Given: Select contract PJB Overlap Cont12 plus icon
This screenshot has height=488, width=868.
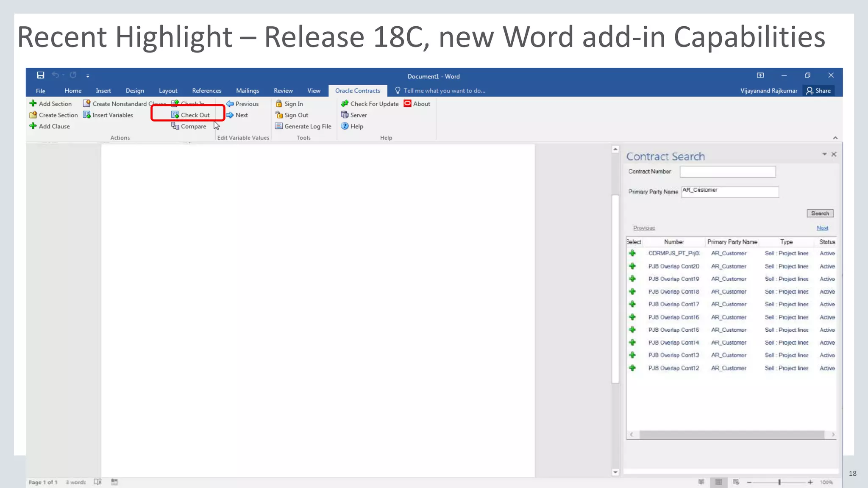Looking at the screenshot, I should [x=632, y=368].
